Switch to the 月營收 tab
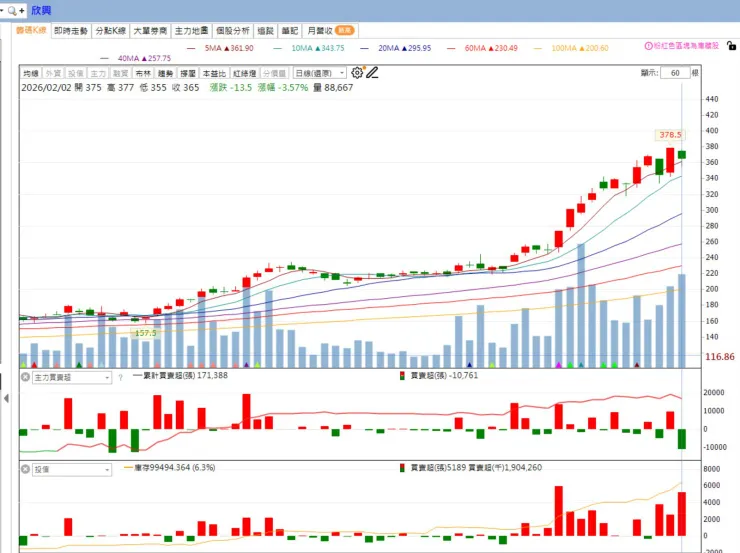740x553 pixels. pos(330,31)
